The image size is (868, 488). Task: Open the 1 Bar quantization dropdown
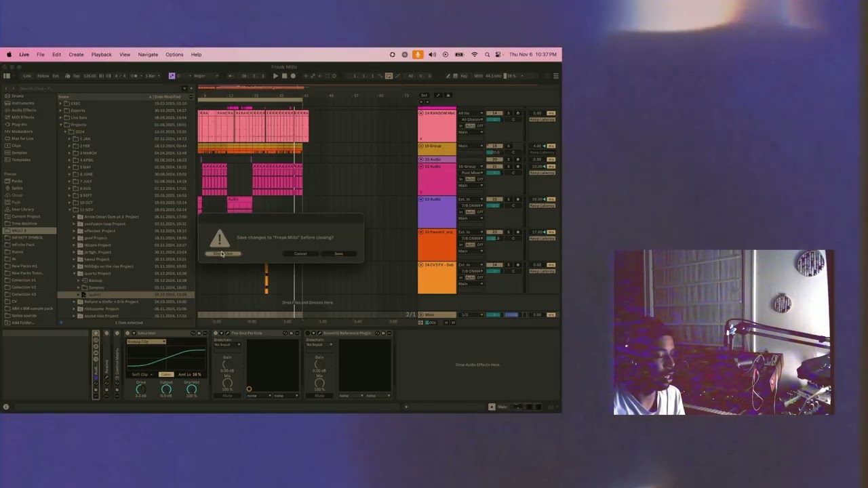click(x=151, y=76)
